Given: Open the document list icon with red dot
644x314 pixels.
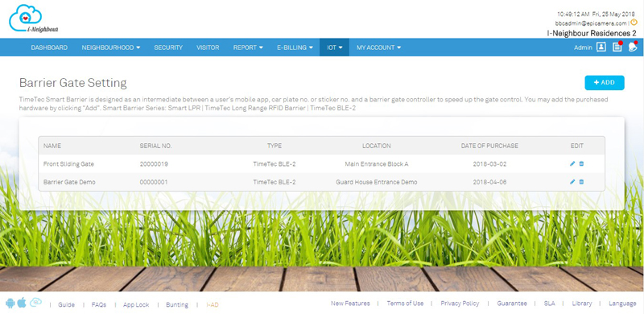Looking at the screenshot, I should [x=617, y=47].
